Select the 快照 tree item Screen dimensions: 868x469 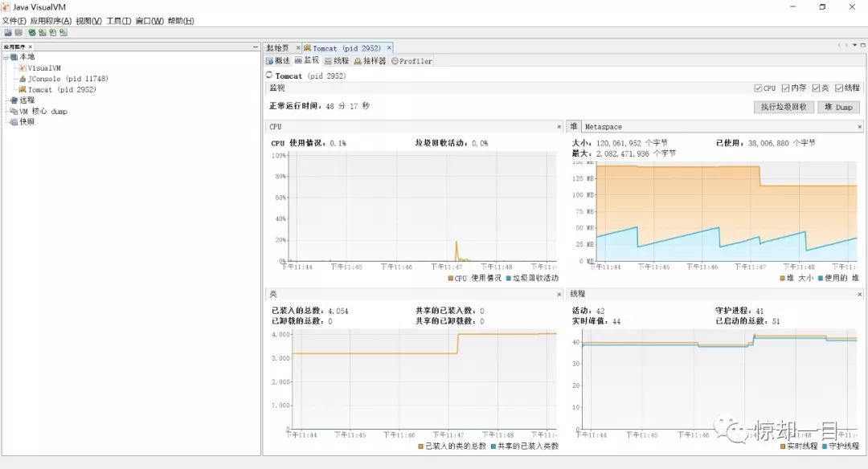pyautogui.click(x=27, y=122)
